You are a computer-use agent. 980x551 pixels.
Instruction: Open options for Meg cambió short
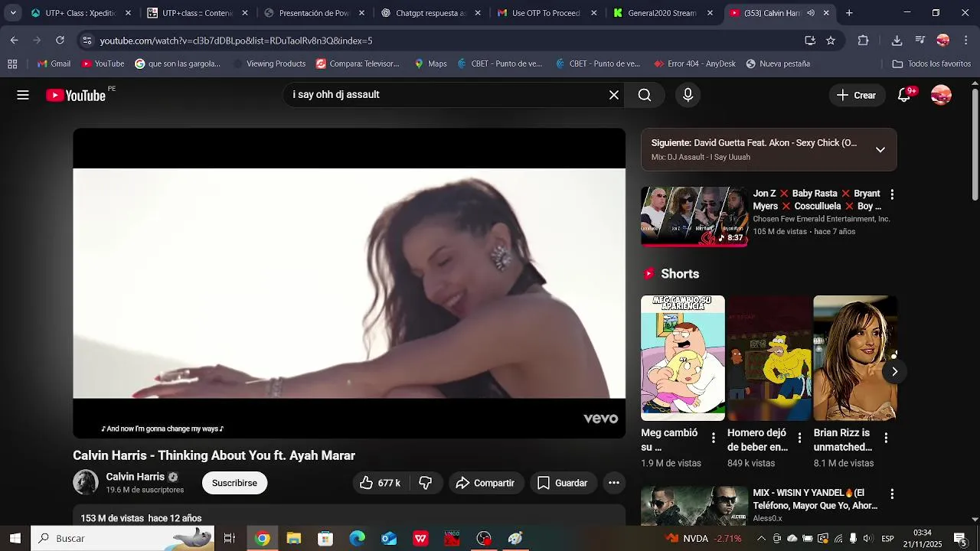[x=713, y=438]
